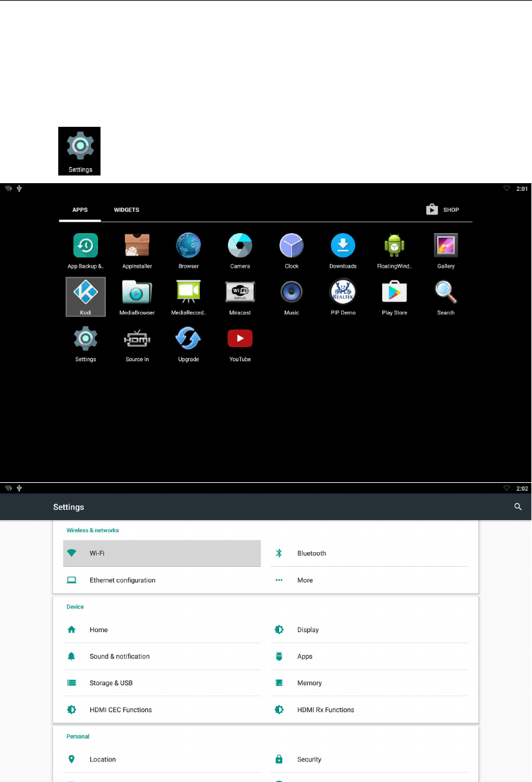The image size is (532, 782).
Task: Open Ethernet configuration
Action: [162, 580]
